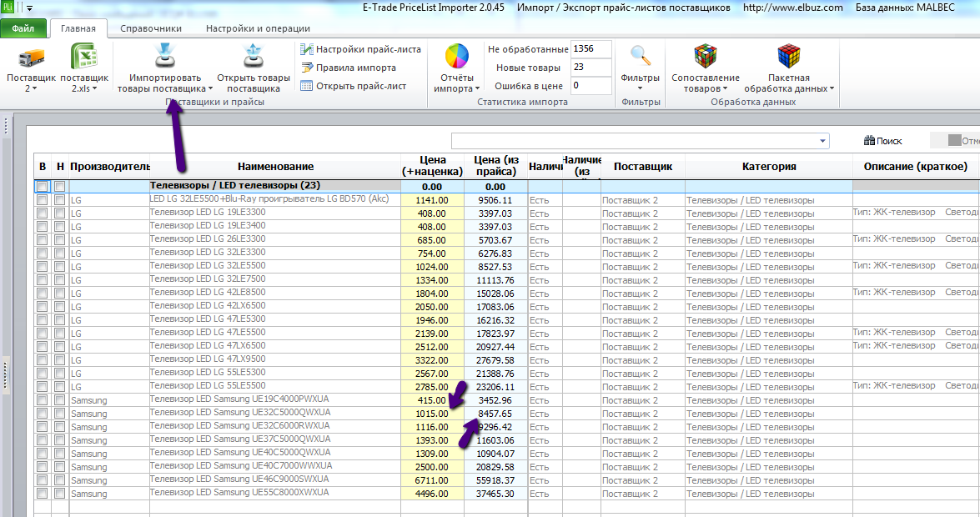Click the Не обработанные value field
The width and height of the screenshot is (980, 517).
pos(591,48)
